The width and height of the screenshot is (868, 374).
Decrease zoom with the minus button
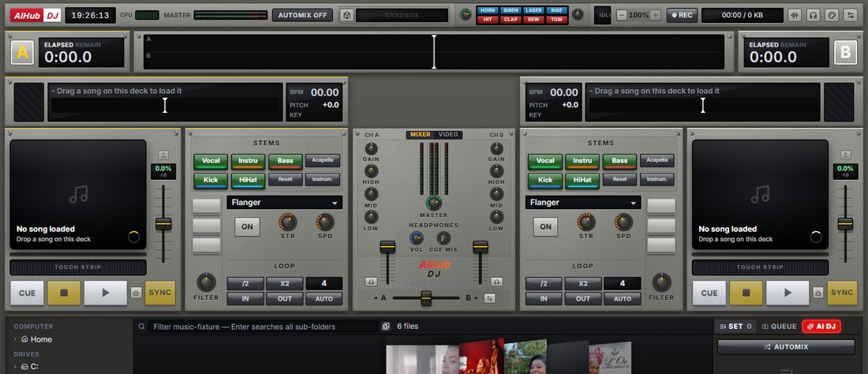click(622, 16)
